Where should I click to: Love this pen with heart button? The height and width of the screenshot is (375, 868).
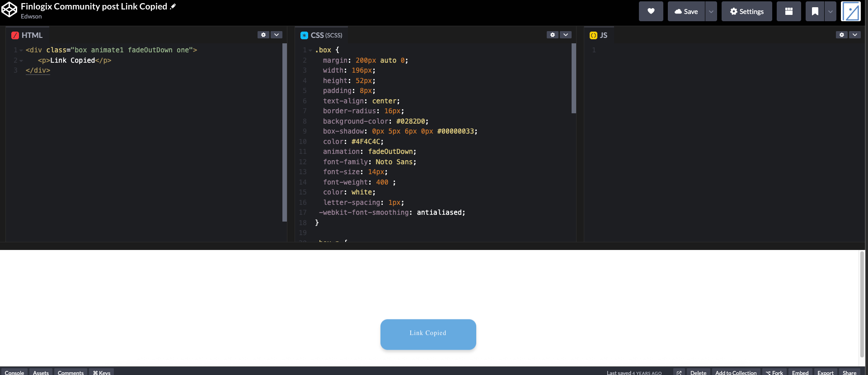tap(651, 11)
